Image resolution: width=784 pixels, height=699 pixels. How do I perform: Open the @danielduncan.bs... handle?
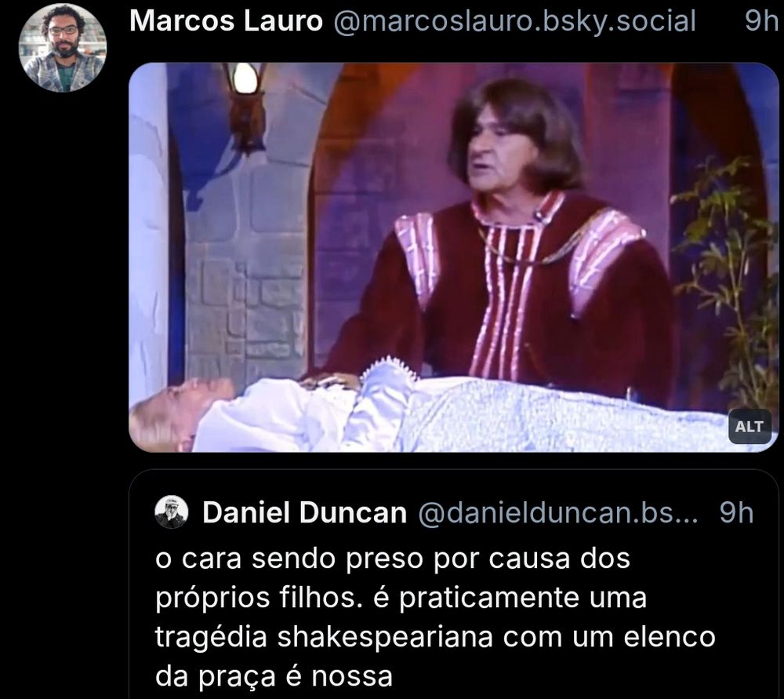tap(557, 513)
